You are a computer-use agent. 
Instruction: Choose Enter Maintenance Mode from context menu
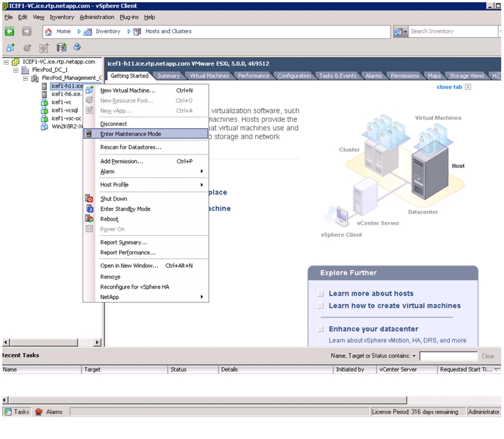[146, 134]
